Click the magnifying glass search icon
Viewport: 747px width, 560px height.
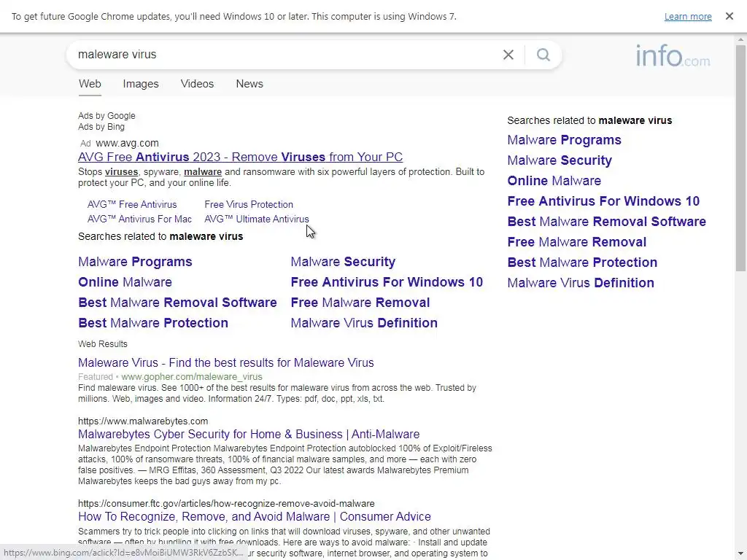[x=543, y=55]
